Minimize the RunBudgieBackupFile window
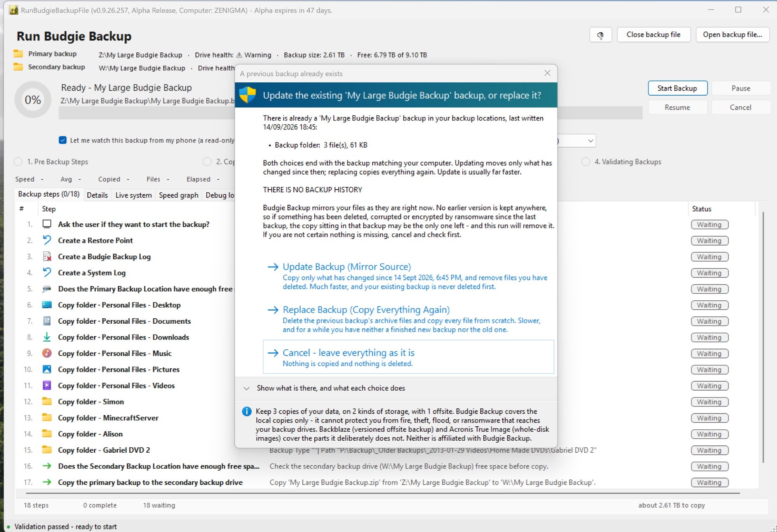This screenshot has height=532, width=777. click(x=711, y=10)
